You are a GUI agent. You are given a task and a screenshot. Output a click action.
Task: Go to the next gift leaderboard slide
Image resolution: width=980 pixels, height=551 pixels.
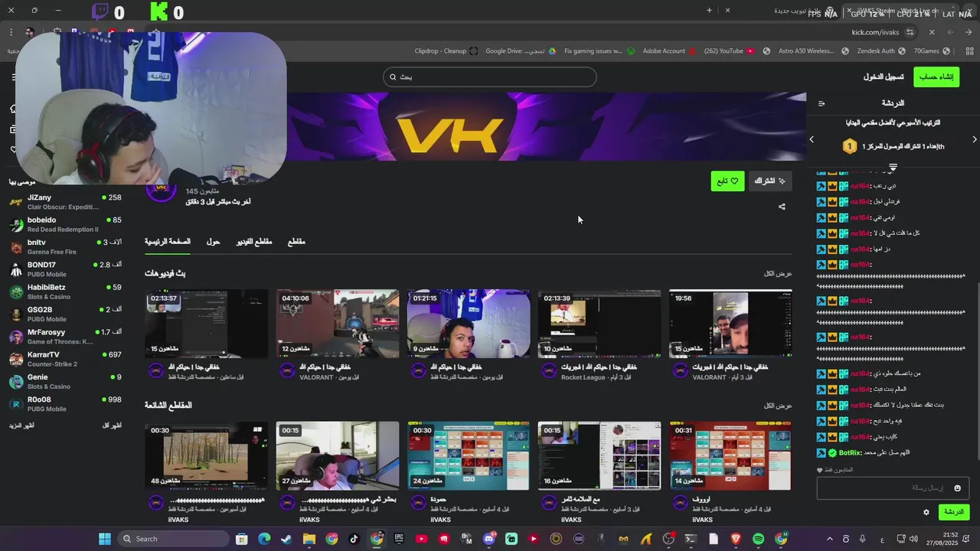coord(975,139)
